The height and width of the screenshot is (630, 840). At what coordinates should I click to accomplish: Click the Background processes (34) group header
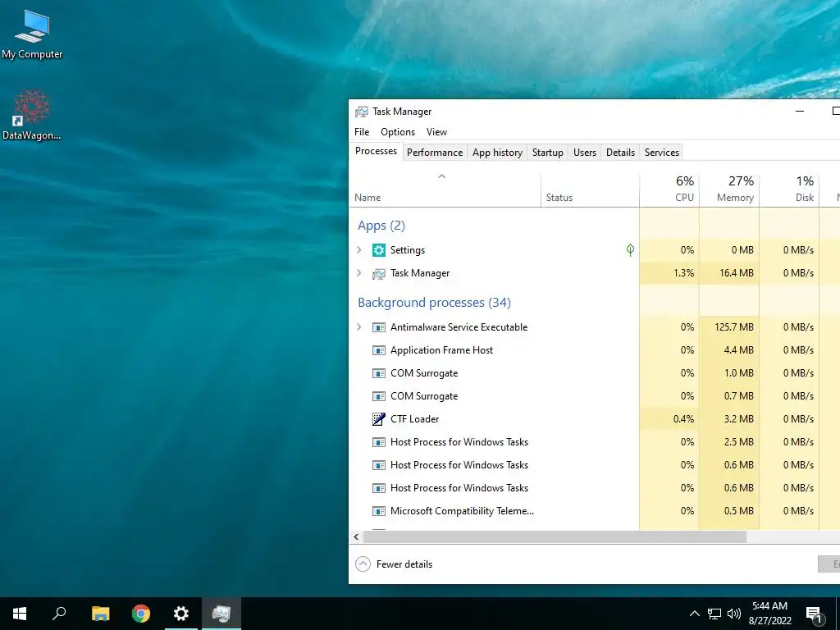tap(435, 303)
